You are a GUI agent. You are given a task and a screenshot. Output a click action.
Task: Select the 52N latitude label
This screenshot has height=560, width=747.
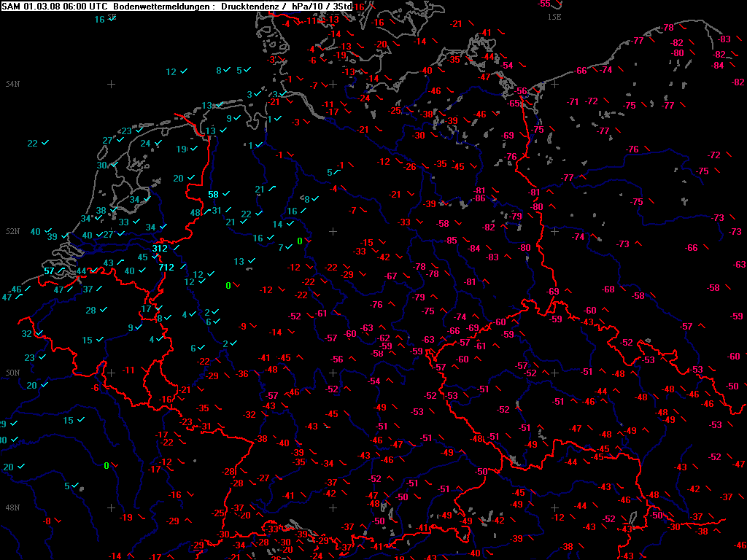pyautogui.click(x=12, y=231)
